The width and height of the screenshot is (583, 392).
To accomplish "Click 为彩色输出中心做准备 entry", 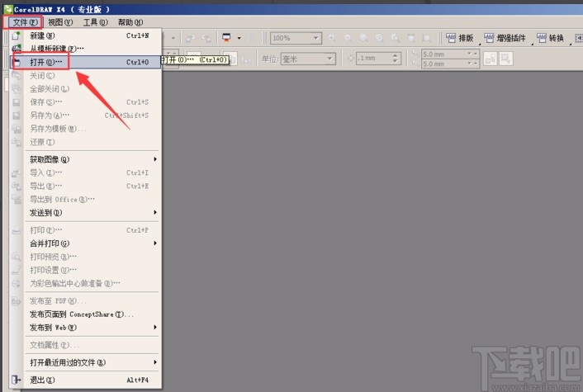I will pos(86,283).
